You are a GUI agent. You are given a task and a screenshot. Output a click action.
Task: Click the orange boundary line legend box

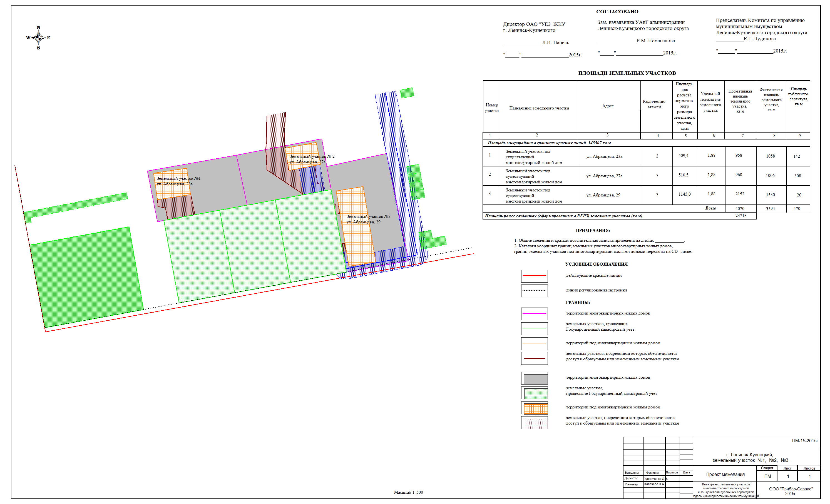pyautogui.click(x=534, y=343)
